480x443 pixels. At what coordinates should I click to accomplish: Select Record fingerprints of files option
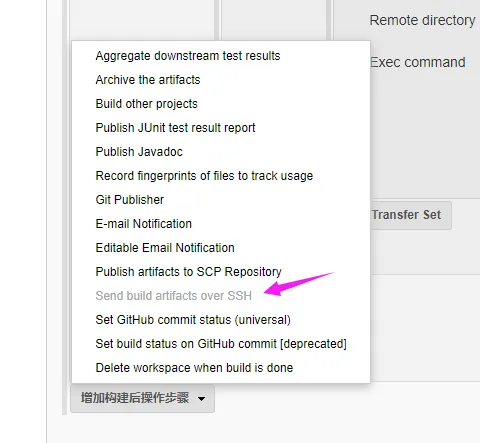click(x=204, y=176)
